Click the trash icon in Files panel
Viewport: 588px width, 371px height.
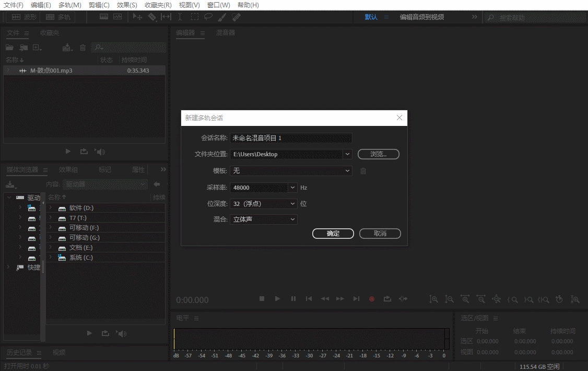coord(83,48)
